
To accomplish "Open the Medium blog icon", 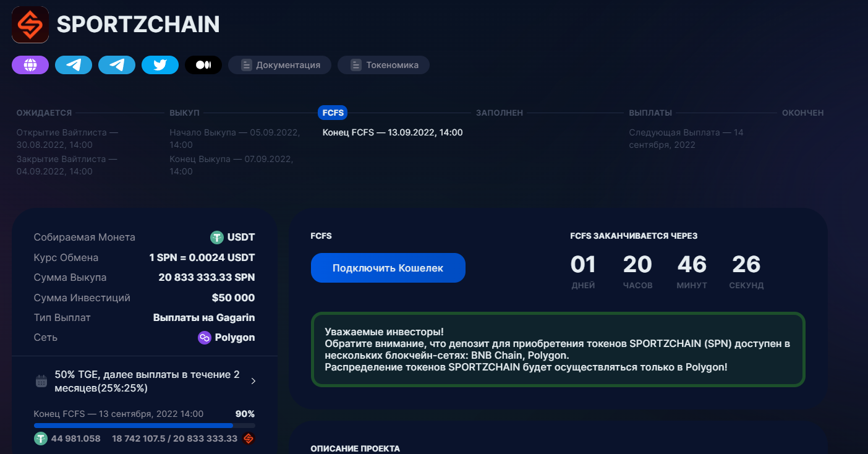I will [x=203, y=65].
